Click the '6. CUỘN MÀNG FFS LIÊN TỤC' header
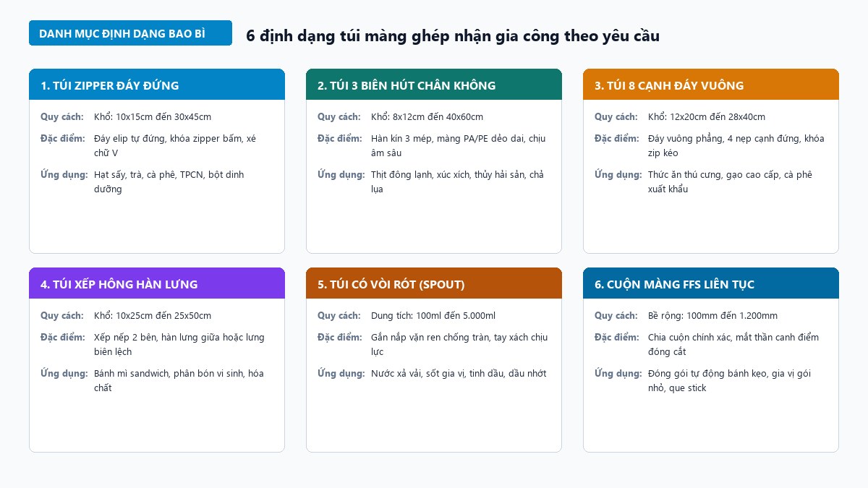868x488 pixels. click(711, 283)
